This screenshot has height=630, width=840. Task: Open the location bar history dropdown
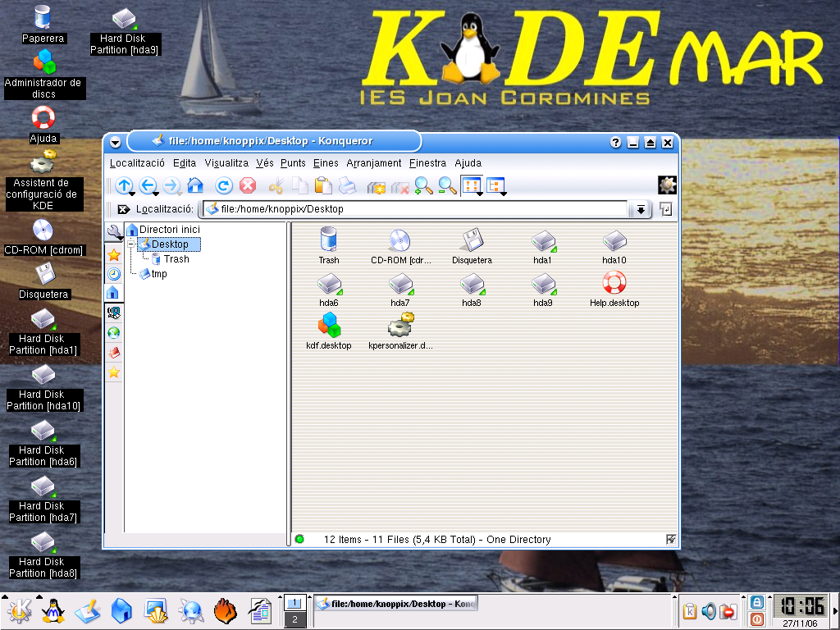(641, 209)
